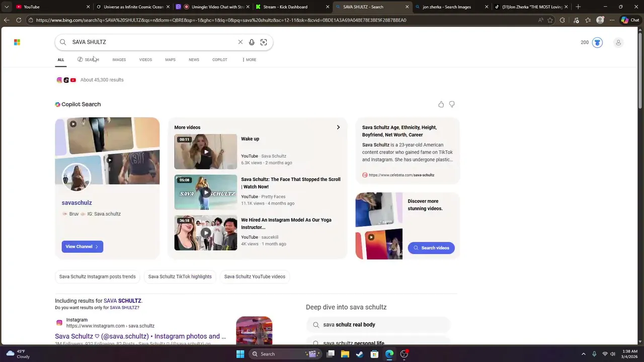Expand More videos with arrow chevron
The image size is (644, 362).
pyautogui.click(x=338, y=127)
